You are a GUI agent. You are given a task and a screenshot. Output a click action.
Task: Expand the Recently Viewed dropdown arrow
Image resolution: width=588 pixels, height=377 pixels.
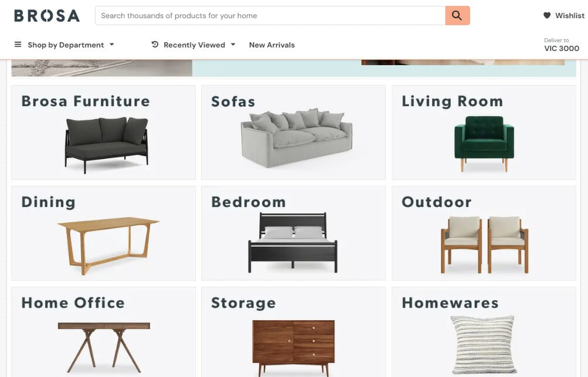pos(233,45)
